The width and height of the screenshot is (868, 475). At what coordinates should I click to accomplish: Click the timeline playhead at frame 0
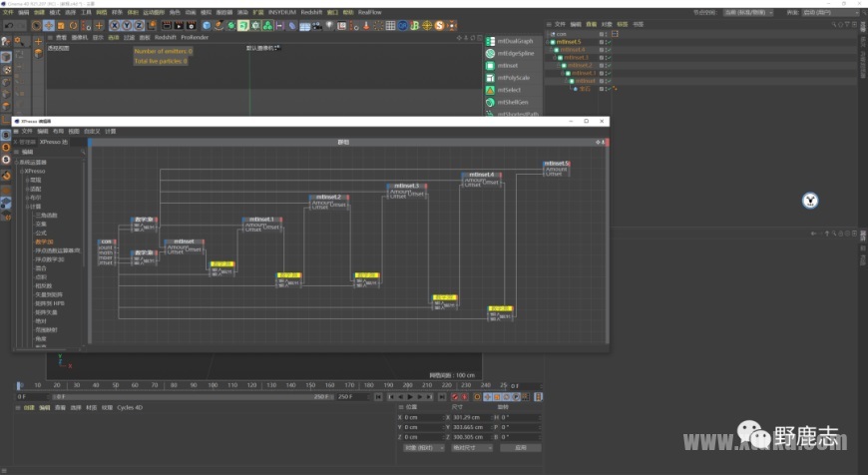(19, 385)
